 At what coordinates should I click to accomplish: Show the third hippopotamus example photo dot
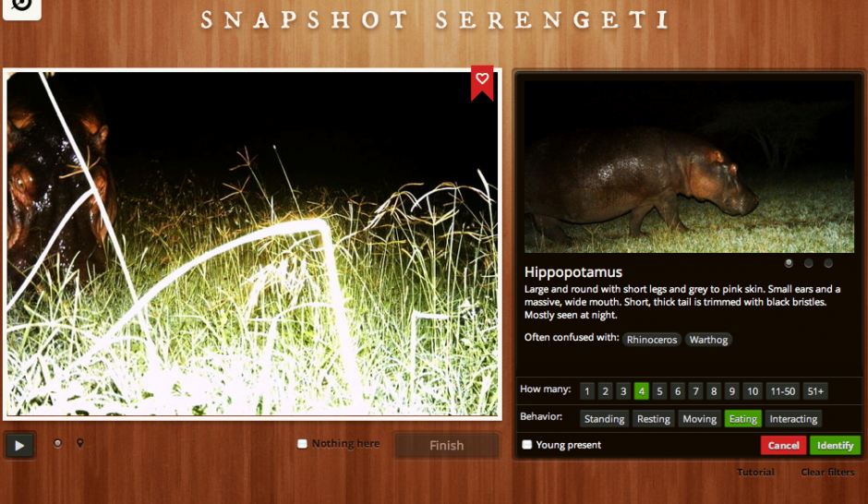(x=828, y=263)
